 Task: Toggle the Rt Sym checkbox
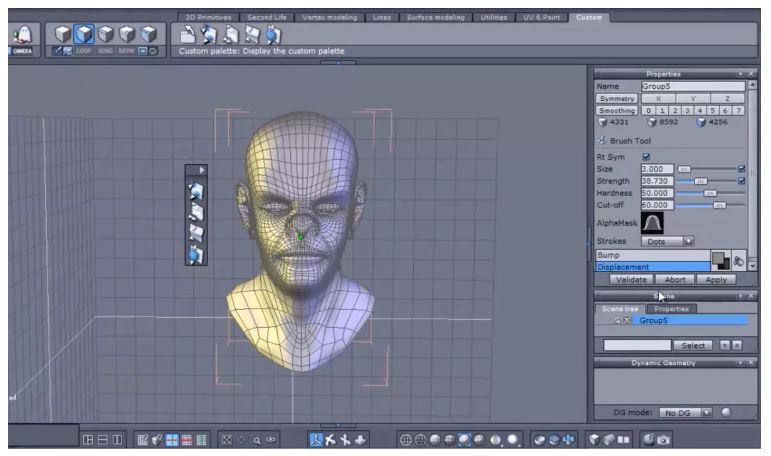coord(646,157)
